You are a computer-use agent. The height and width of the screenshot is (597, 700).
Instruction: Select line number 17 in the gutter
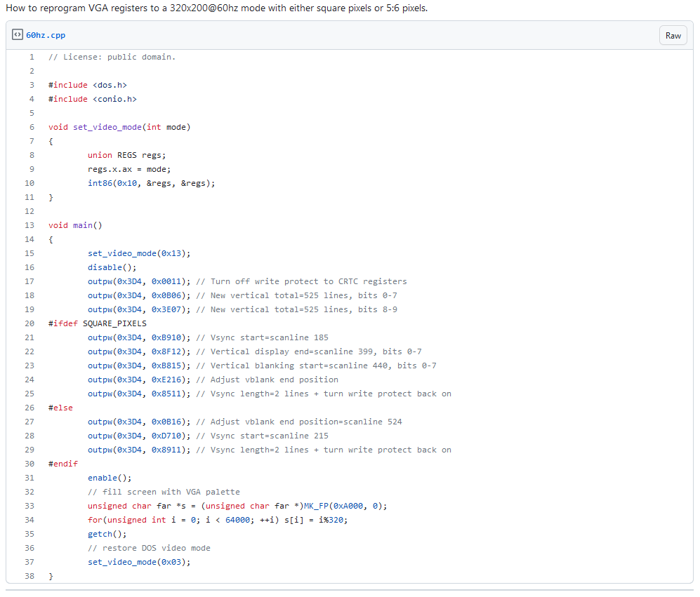(x=29, y=281)
